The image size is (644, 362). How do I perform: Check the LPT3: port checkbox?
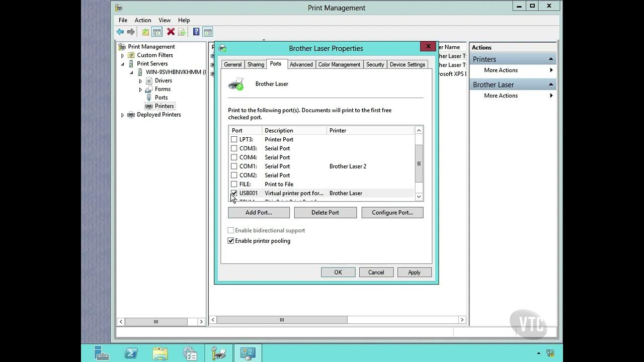(x=234, y=139)
